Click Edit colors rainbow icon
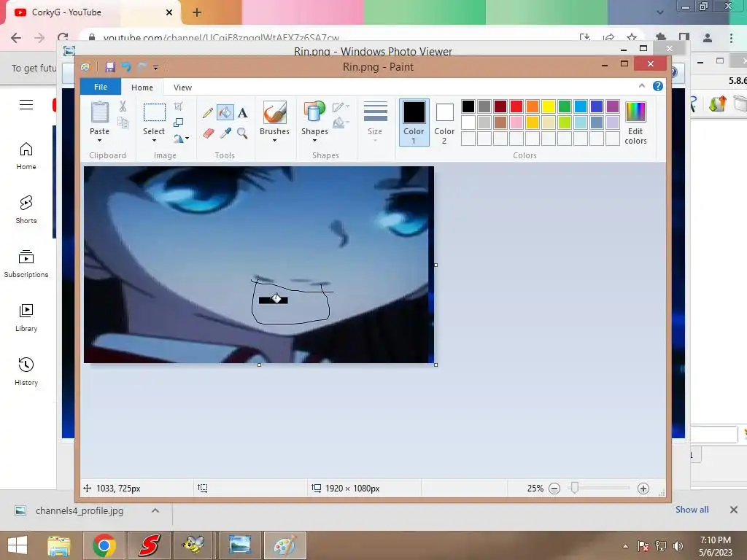Screen dimensions: 747x560 click(x=635, y=112)
